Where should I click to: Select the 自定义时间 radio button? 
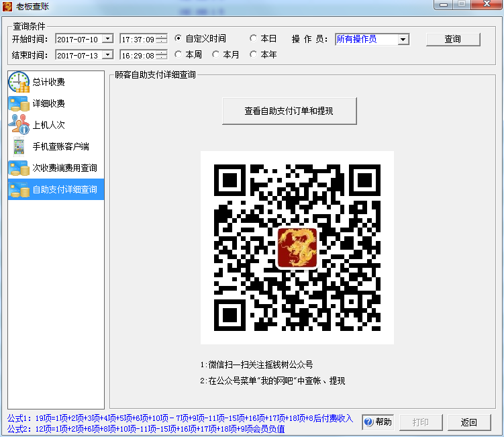point(178,38)
